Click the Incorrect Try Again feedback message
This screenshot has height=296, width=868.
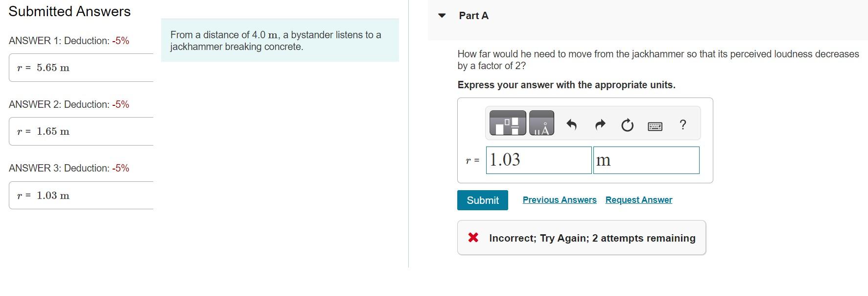592,238
